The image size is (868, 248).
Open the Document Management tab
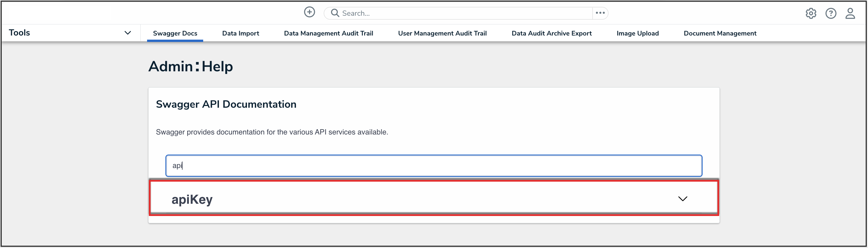point(720,33)
